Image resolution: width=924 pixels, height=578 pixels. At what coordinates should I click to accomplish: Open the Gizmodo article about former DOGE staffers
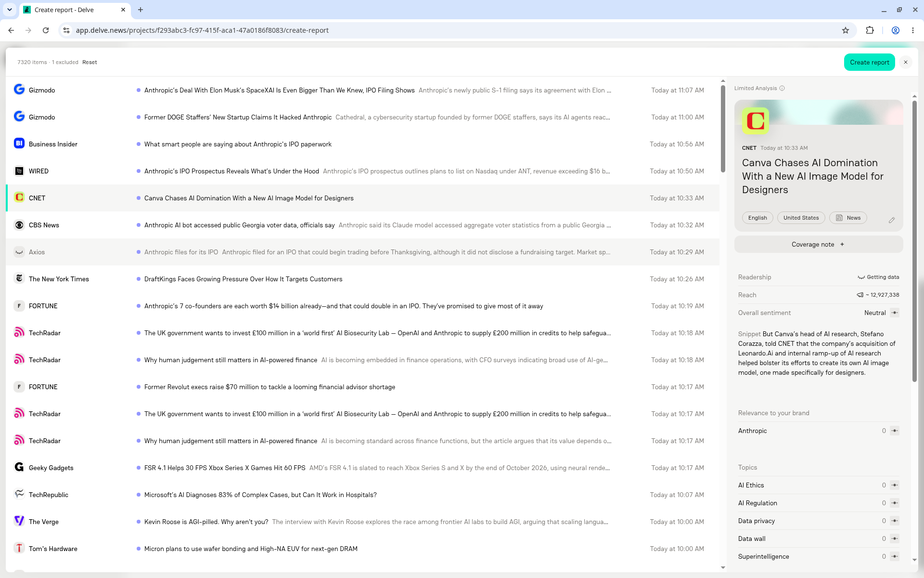coord(362,117)
